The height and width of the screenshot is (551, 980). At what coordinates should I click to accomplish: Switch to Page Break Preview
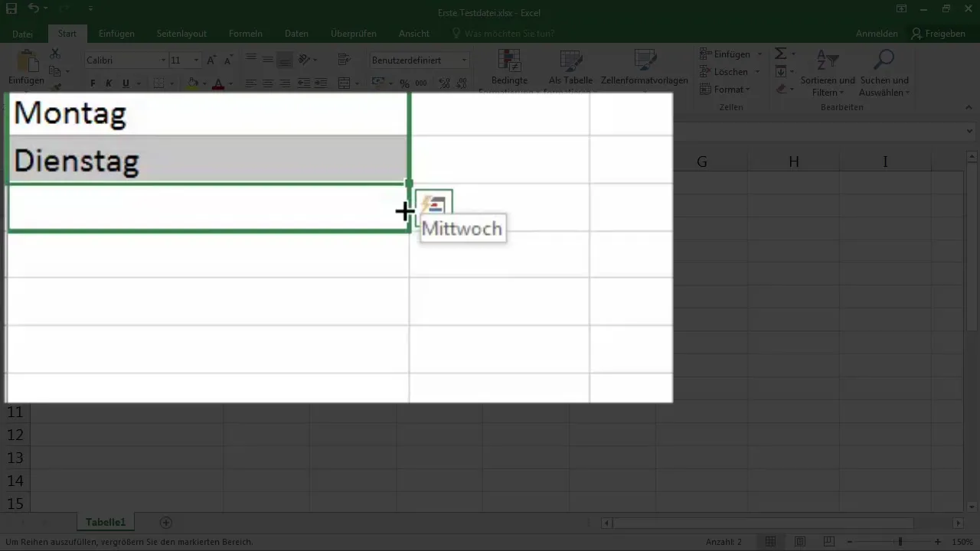[828, 542]
